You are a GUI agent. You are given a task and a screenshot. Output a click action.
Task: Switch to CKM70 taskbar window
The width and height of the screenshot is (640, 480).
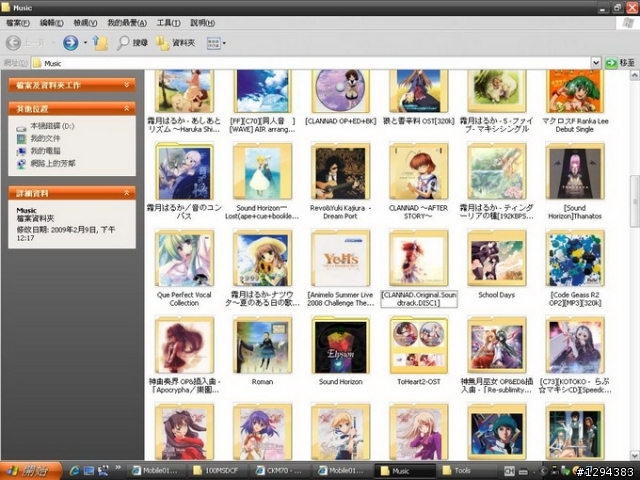point(279,471)
